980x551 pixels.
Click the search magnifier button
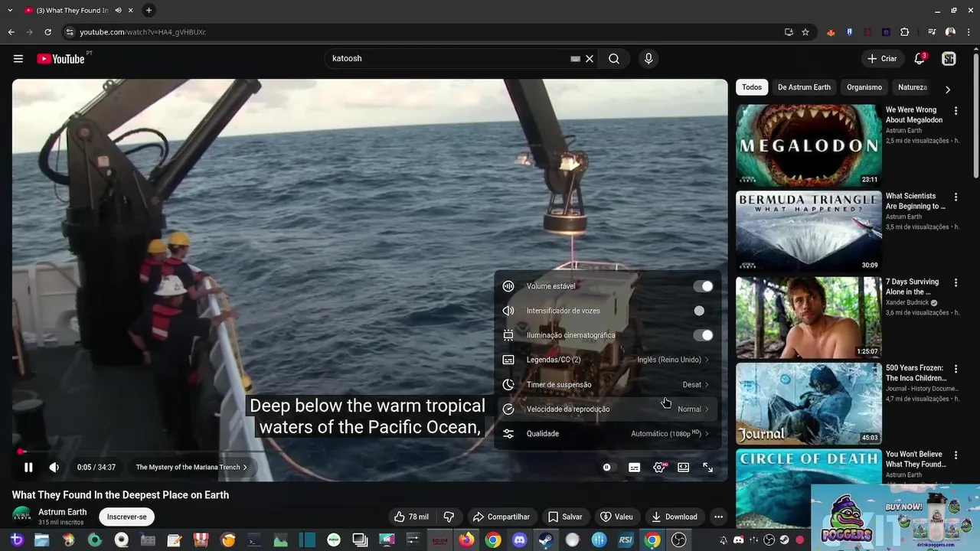(614, 59)
